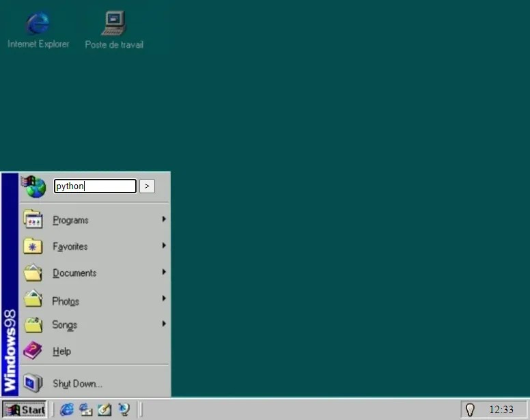
Task: Click the Start button
Action: pos(25,410)
